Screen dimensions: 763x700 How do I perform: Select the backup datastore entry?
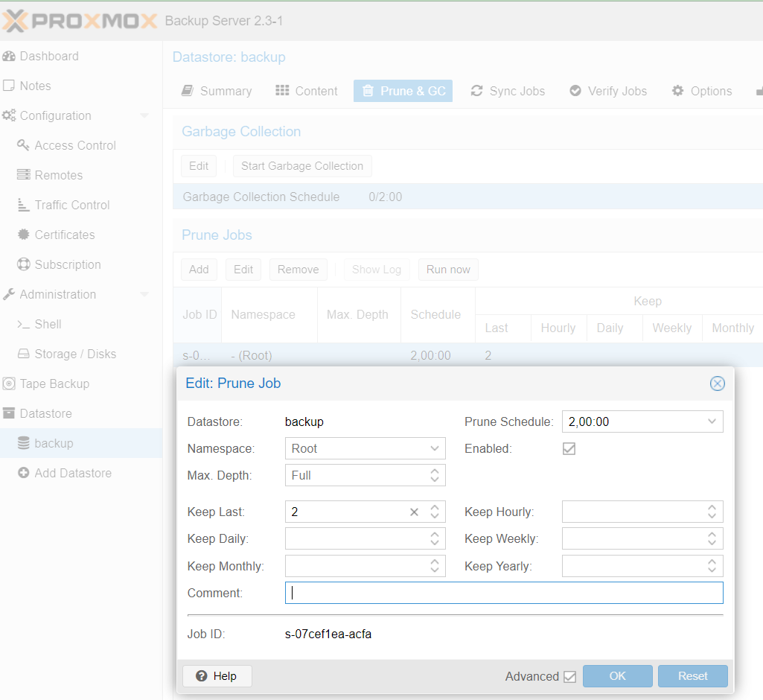[x=81, y=443]
